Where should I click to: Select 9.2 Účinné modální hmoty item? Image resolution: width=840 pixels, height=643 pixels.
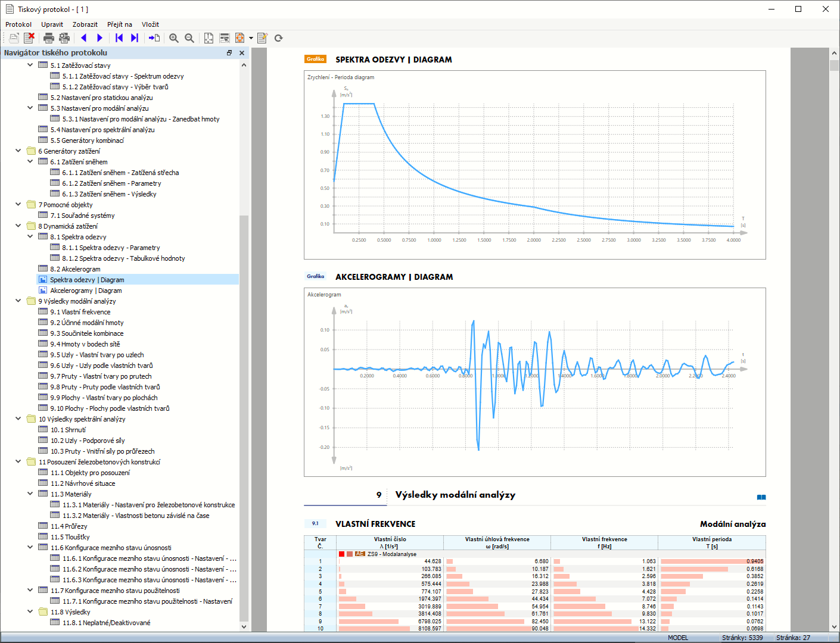tap(87, 323)
